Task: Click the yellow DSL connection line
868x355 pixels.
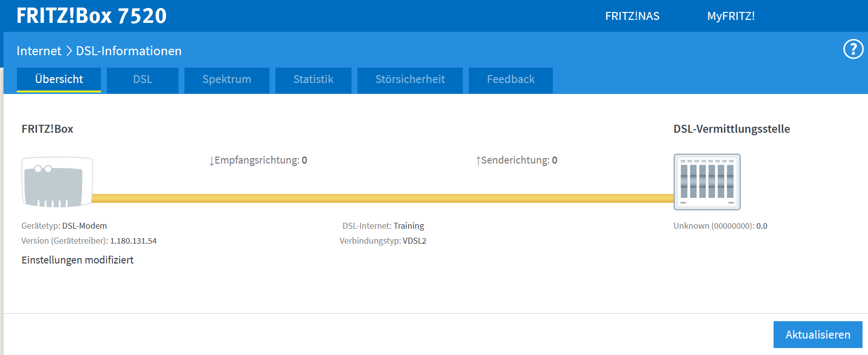Action: pos(383,198)
